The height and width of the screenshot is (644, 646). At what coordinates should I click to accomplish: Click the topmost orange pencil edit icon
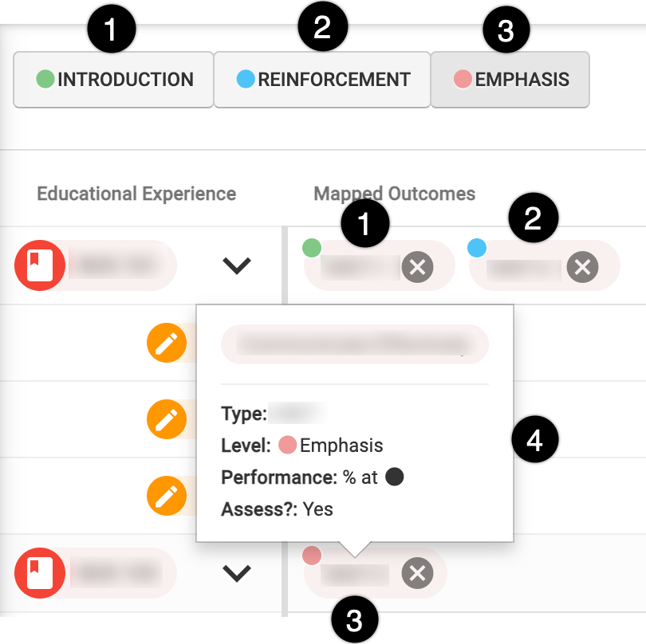(167, 344)
